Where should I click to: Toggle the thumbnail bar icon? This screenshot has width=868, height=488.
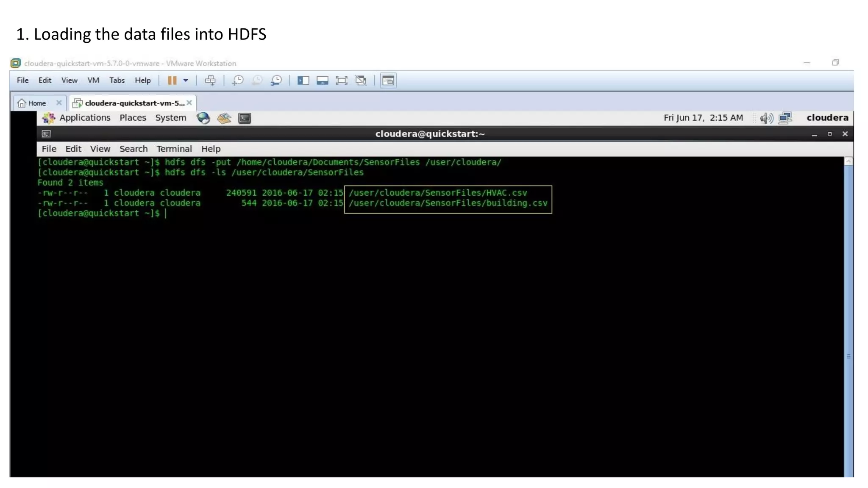[x=322, y=80]
